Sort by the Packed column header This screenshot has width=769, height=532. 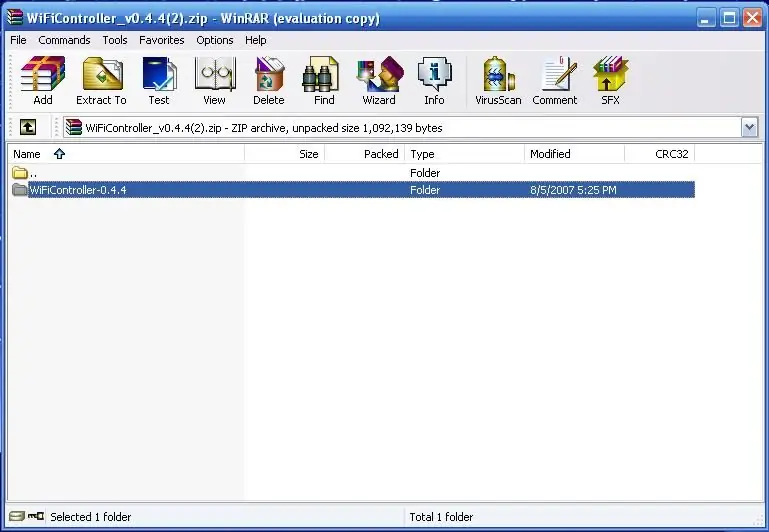[x=364, y=154]
